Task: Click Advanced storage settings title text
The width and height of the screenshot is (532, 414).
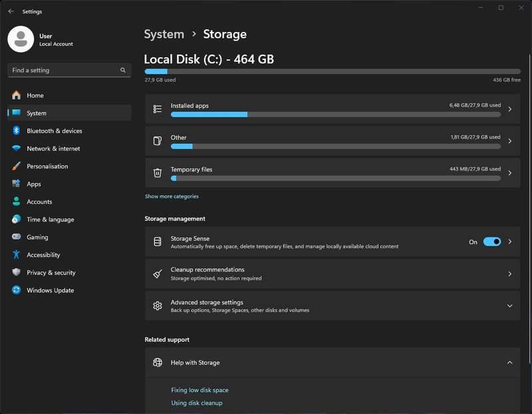Action: pos(207,302)
